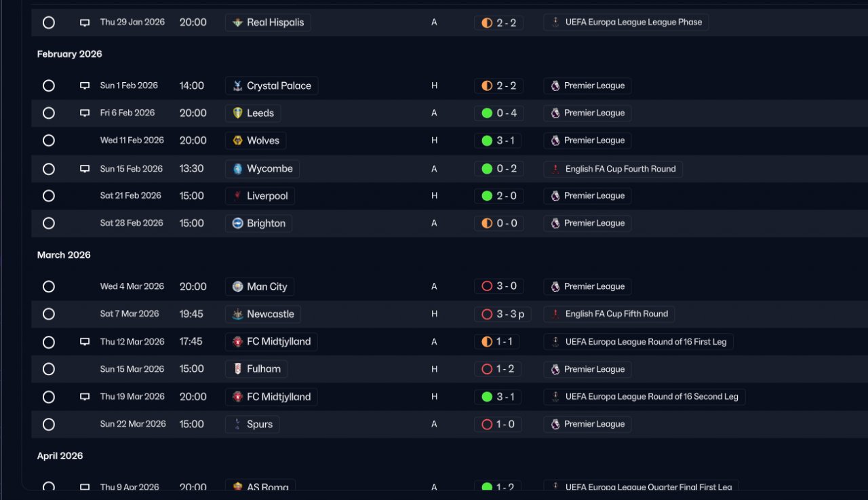Viewport: 868px width, 500px height.
Task: Click the Crystal Palace club crest icon
Action: [237, 86]
